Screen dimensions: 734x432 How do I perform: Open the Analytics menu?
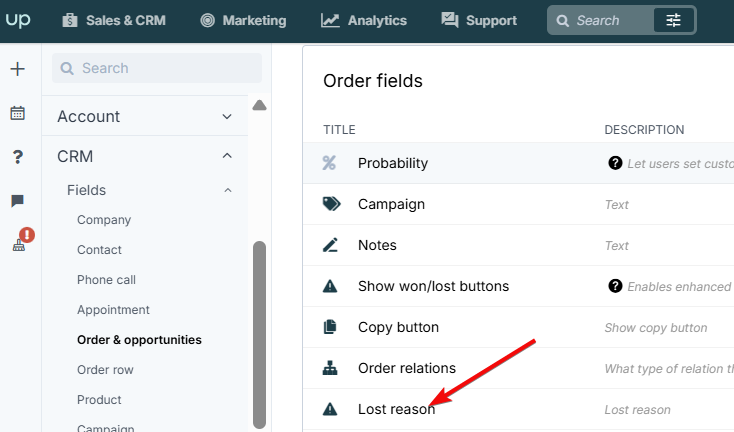364,21
